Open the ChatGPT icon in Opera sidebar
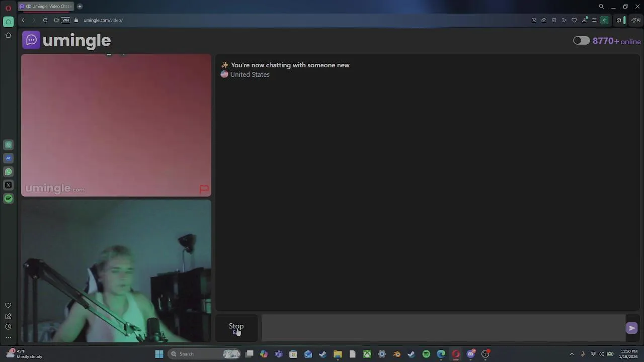644x362 pixels. click(x=8, y=145)
